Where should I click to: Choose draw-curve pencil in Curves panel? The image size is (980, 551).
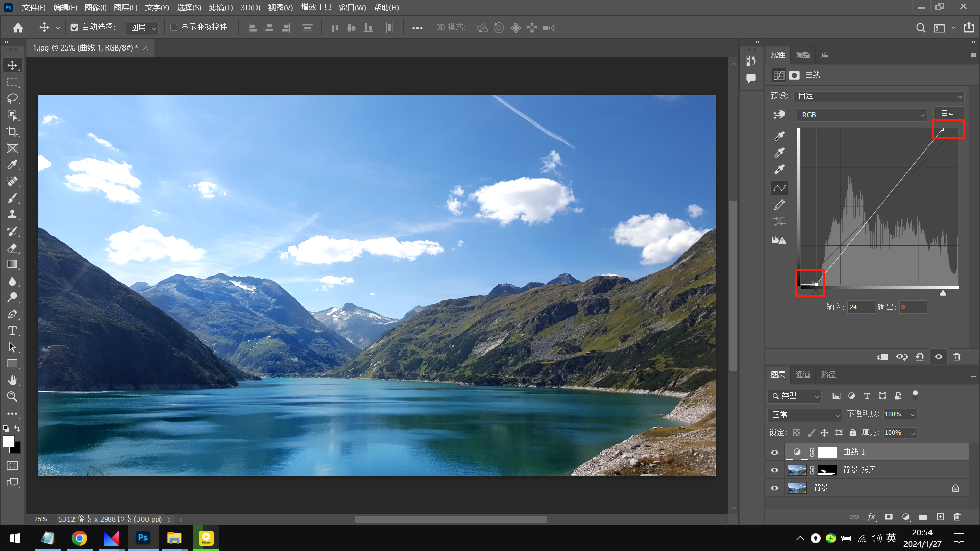coord(779,205)
